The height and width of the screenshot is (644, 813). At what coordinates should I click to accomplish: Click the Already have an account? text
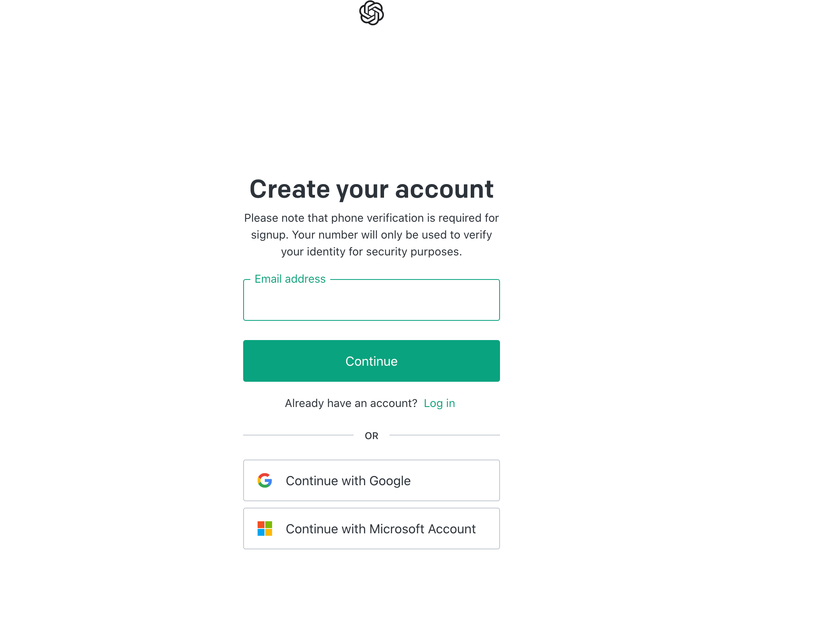tap(351, 403)
